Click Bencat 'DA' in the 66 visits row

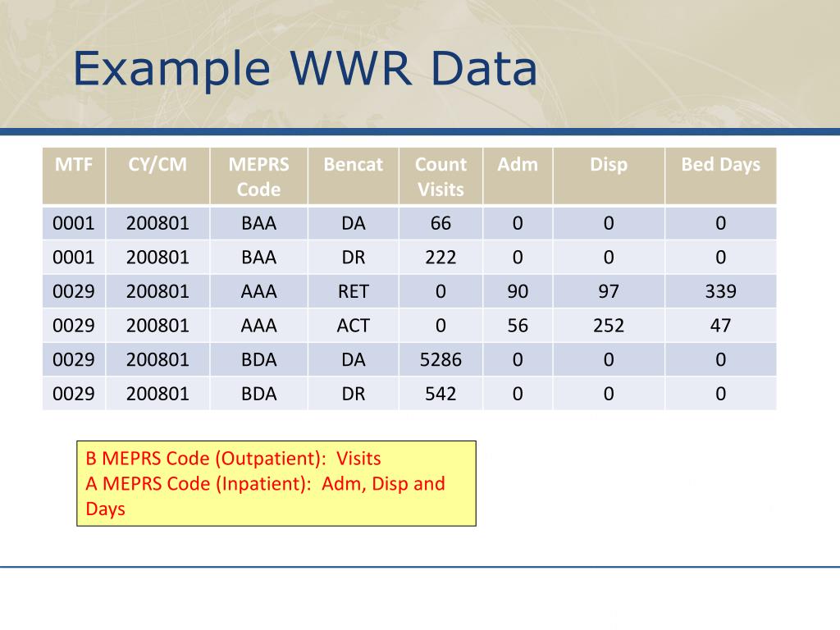(353, 223)
